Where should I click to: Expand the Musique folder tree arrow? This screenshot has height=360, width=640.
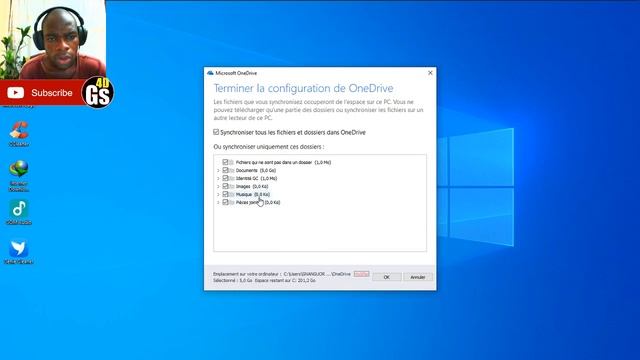218,194
